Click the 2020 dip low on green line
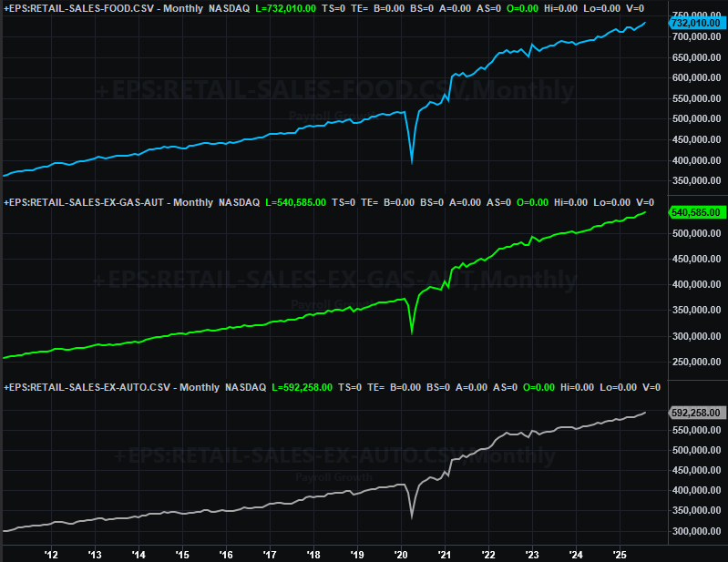Viewport: 728px width, 562px height. click(412, 332)
